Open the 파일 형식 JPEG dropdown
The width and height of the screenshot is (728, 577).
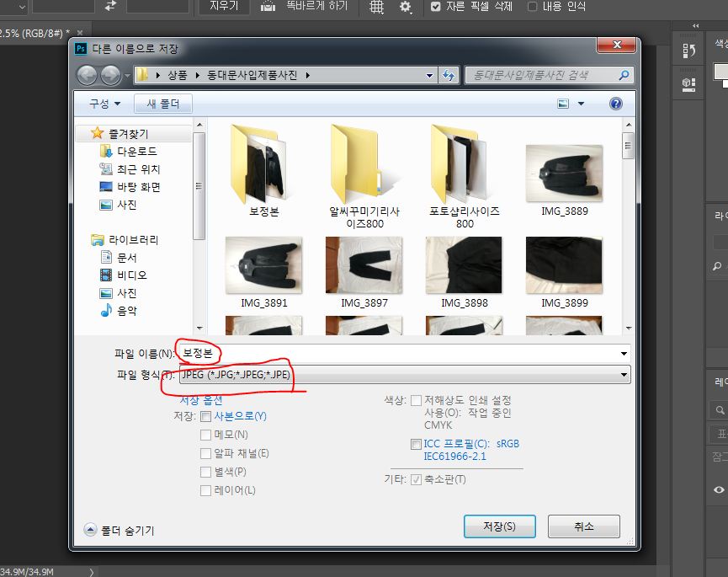(404, 375)
